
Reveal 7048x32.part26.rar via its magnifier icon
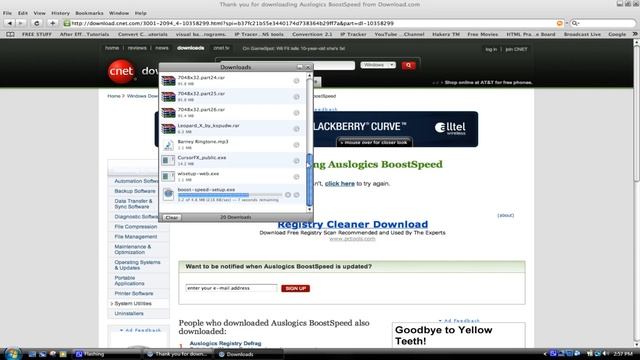(x=297, y=113)
